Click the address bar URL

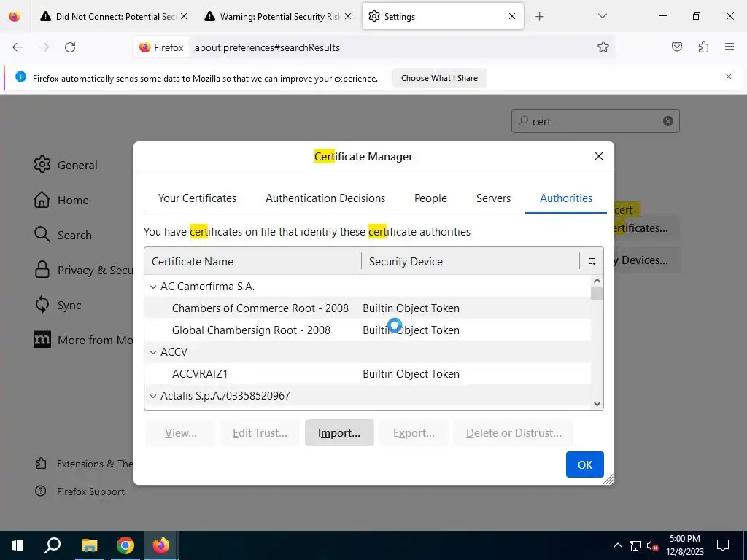pyautogui.click(x=267, y=47)
